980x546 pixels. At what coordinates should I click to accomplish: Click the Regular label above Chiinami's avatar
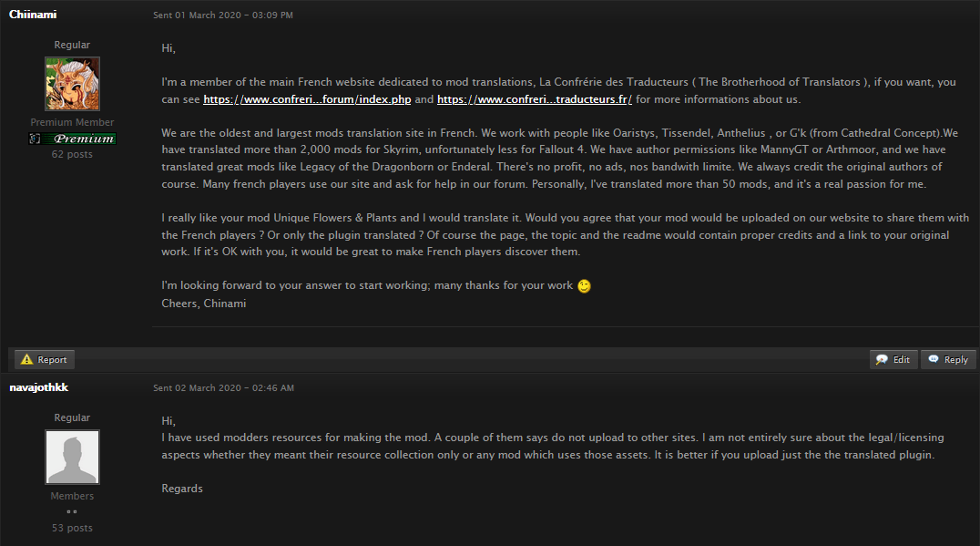click(x=72, y=45)
